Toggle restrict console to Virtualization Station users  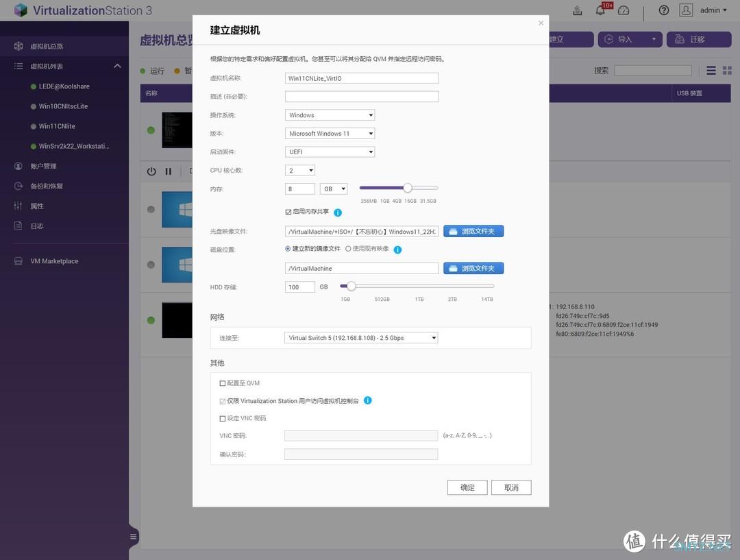(222, 402)
